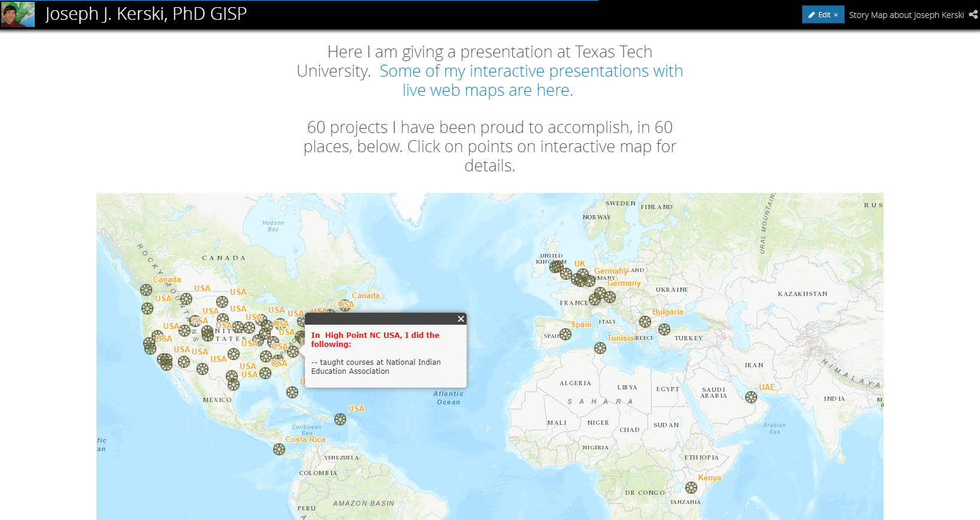Viewport: 980px width, 520px height.
Task: Click the AMAZON BASIN map label
Action: pyautogui.click(x=364, y=503)
